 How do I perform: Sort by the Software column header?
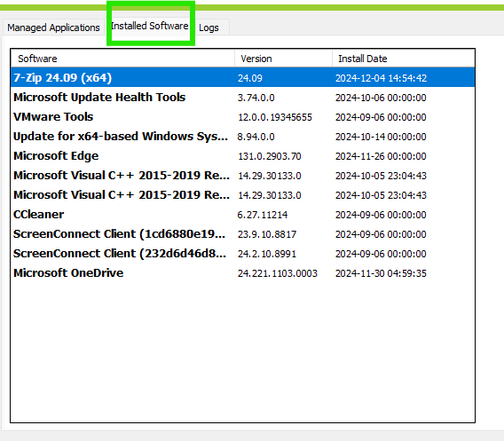(122, 59)
